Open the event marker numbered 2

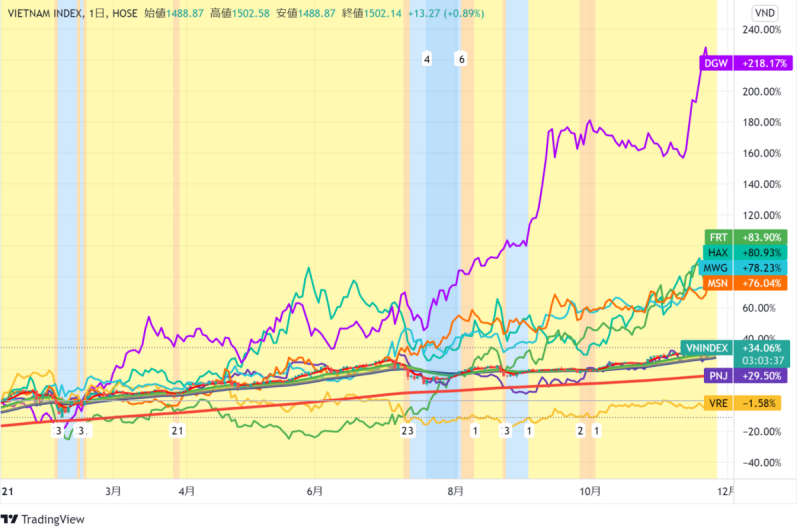(x=580, y=431)
